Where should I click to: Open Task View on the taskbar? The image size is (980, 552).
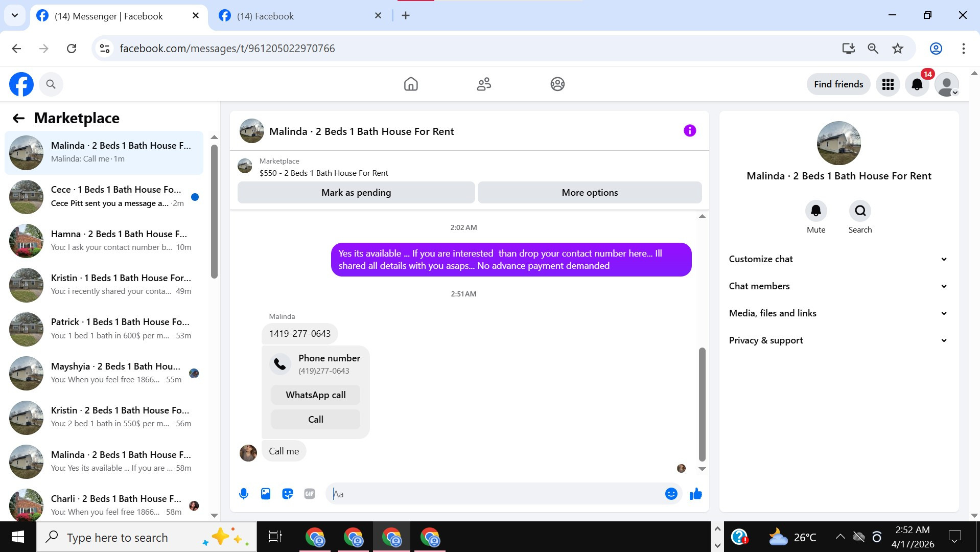coord(275,537)
